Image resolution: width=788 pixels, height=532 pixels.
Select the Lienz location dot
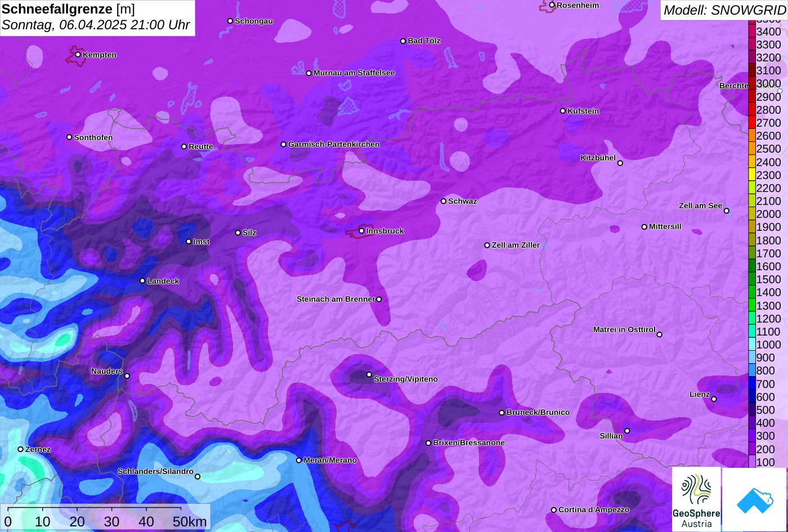point(714,399)
